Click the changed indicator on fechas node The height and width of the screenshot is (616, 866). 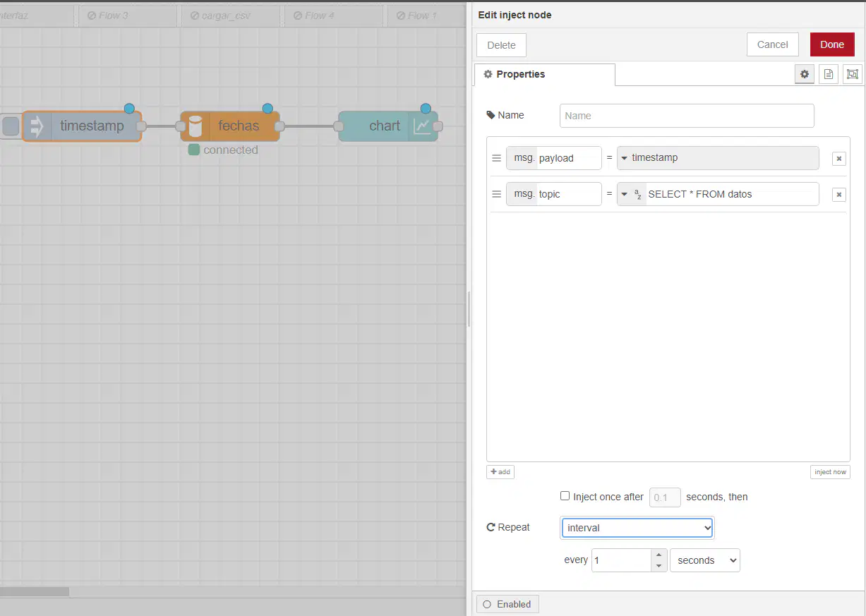pyautogui.click(x=267, y=109)
